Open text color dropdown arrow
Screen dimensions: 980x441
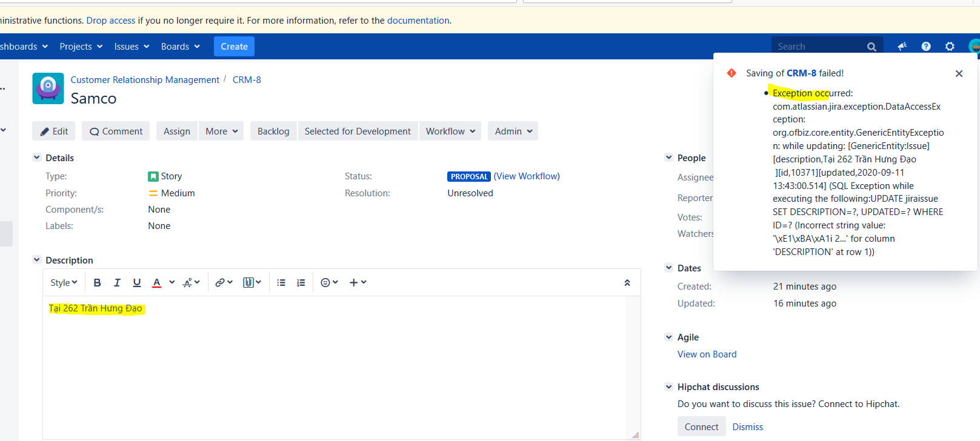172,282
